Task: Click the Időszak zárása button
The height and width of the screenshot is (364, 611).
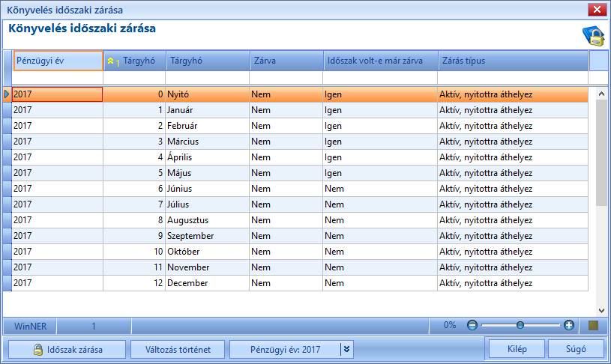Action: [67, 349]
